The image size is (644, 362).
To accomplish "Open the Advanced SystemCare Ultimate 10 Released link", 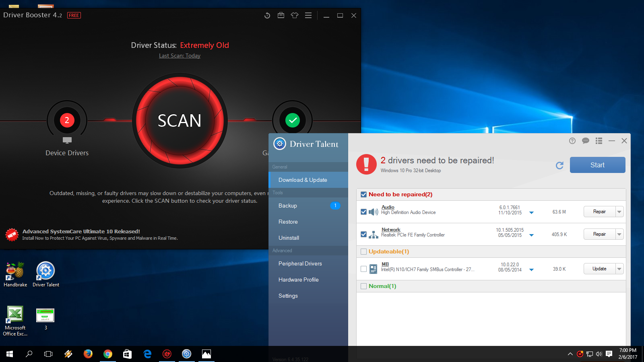I will 81,231.
